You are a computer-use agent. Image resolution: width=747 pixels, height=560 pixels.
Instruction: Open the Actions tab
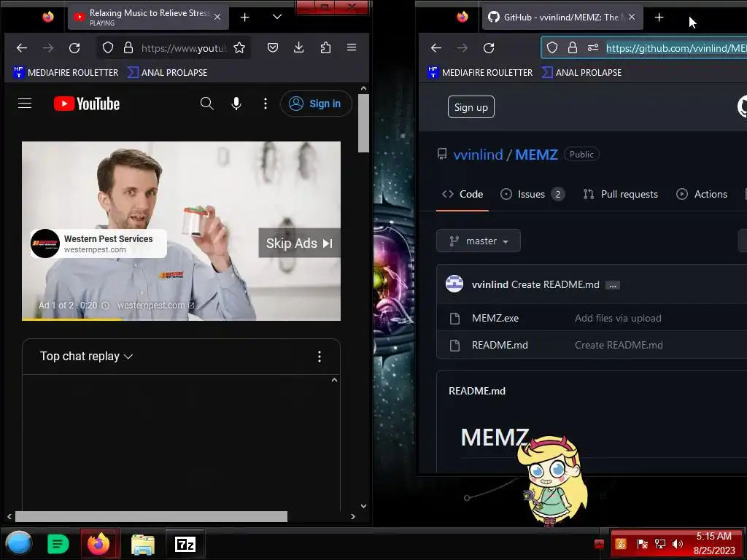[x=702, y=194]
